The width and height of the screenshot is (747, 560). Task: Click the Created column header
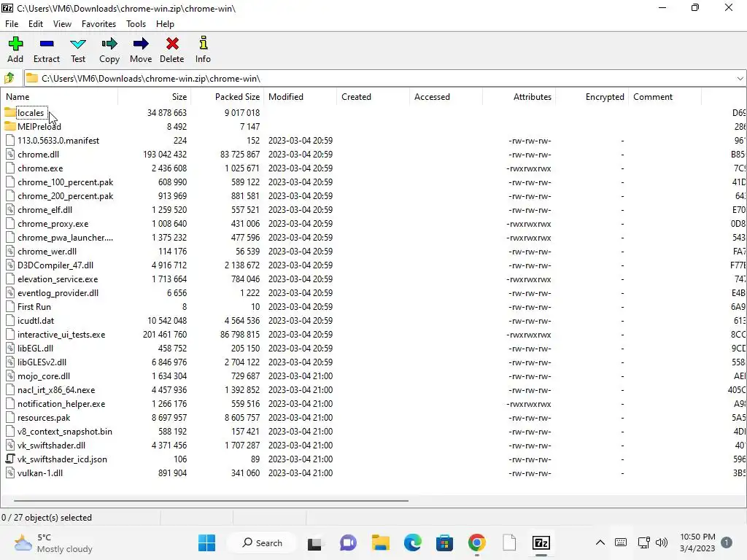point(373,97)
